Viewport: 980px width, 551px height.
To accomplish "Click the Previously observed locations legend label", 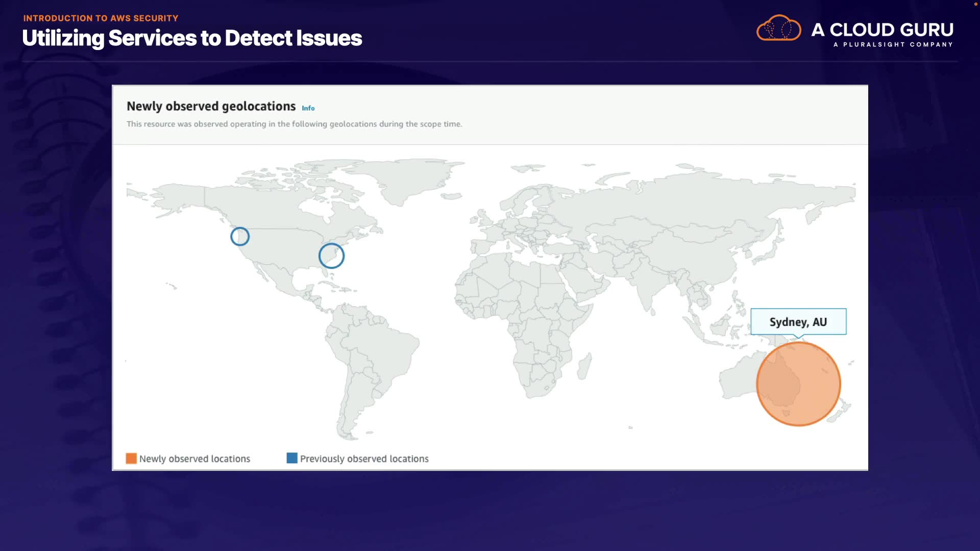I will tap(364, 459).
